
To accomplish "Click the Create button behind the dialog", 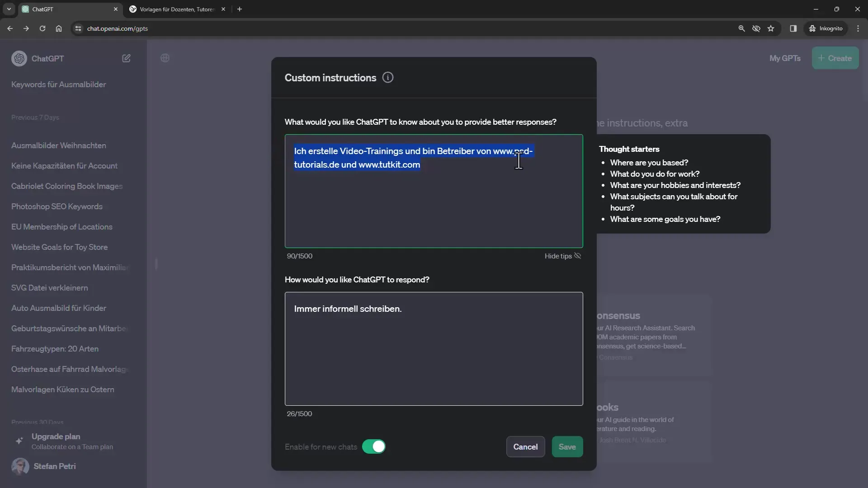I will click(835, 58).
